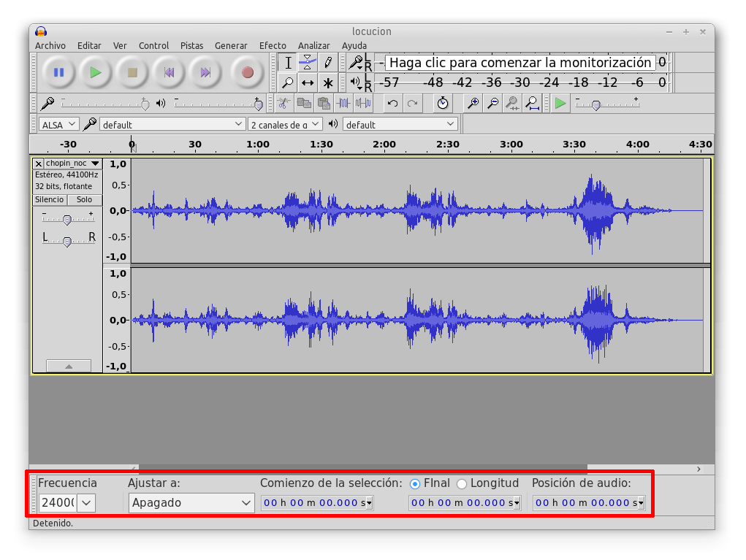Open the recording device default dropdown

[172, 125]
